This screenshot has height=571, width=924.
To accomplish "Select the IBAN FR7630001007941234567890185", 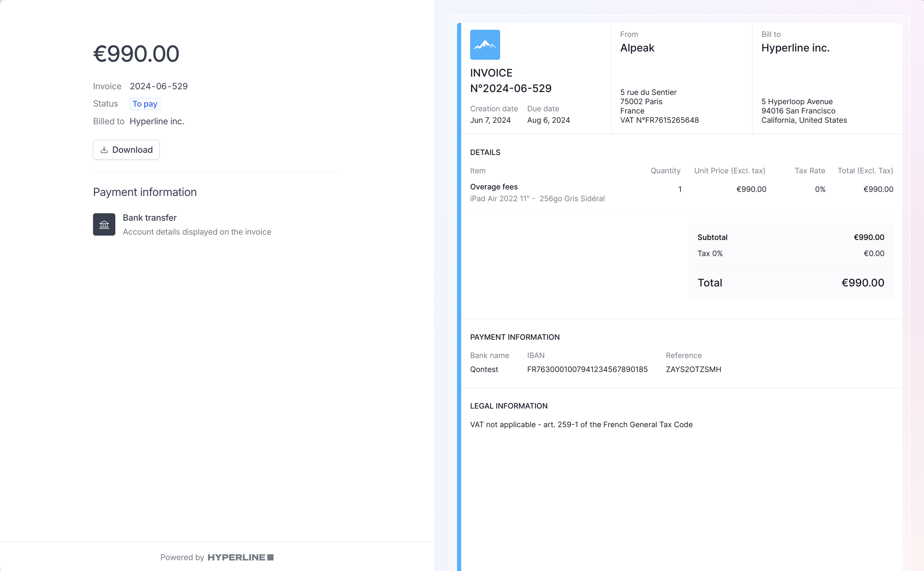I will tap(587, 369).
